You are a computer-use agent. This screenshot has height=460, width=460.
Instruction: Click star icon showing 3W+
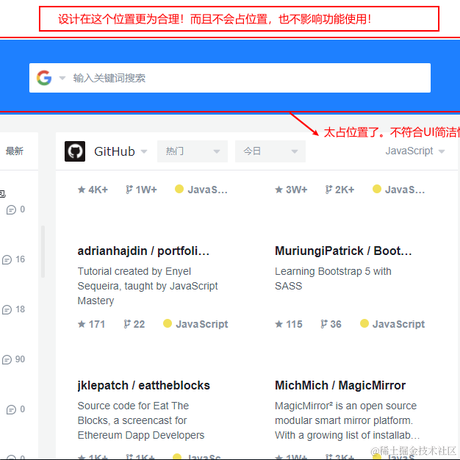point(279,190)
